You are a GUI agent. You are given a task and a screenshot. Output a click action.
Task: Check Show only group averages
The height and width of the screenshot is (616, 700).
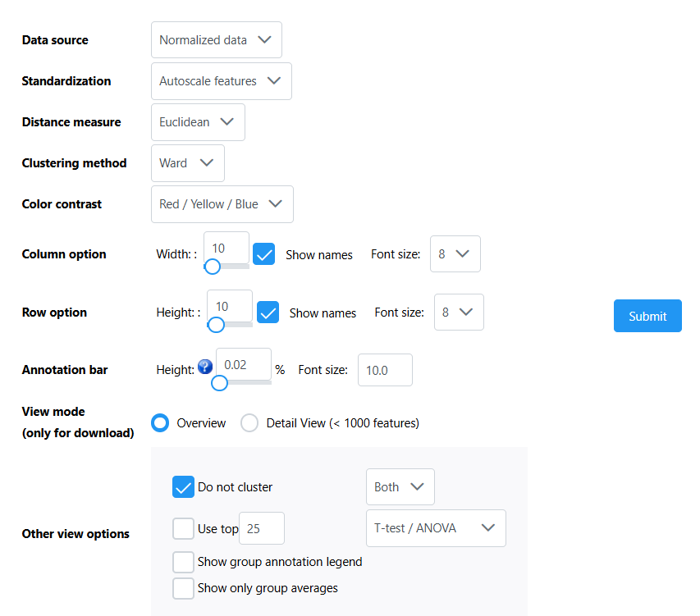pos(183,588)
